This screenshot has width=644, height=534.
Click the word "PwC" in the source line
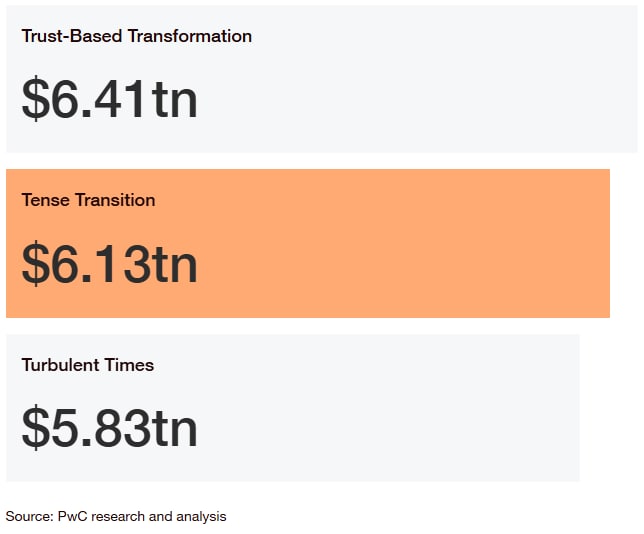[x=73, y=516]
